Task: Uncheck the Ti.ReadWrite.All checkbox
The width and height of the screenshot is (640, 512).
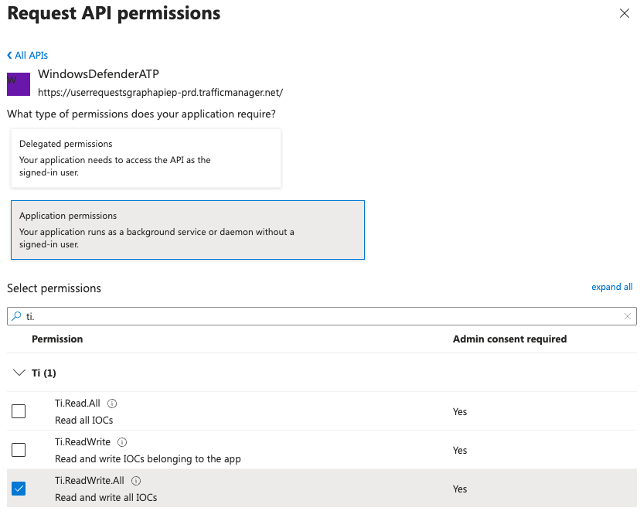Action: tap(19, 489)
